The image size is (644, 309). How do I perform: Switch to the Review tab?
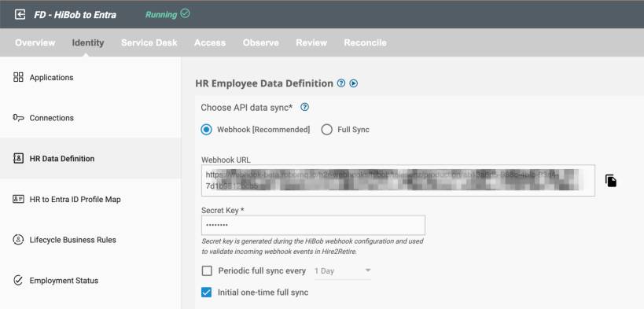point(311,42)
